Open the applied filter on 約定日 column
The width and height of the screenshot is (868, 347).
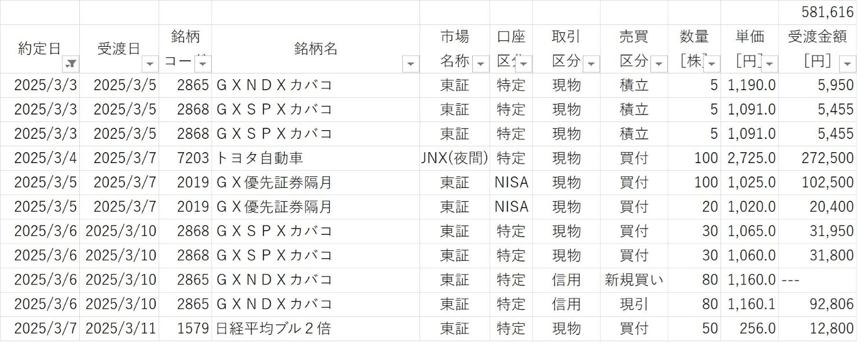tap(72, 64)
